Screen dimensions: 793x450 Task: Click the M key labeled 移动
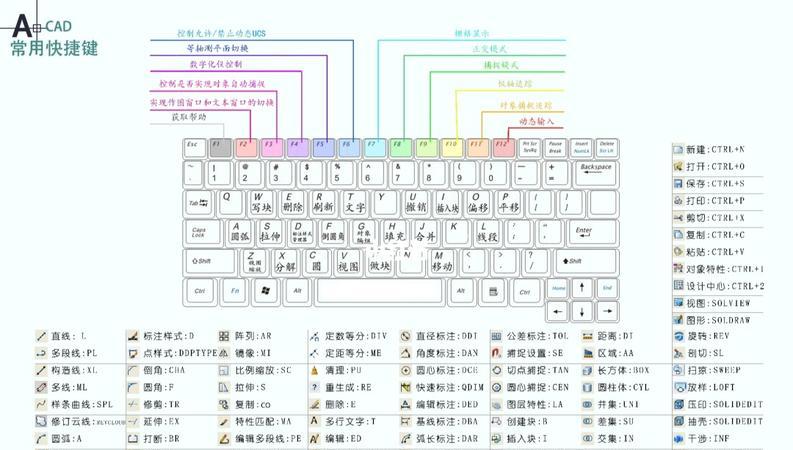(442, 262)
